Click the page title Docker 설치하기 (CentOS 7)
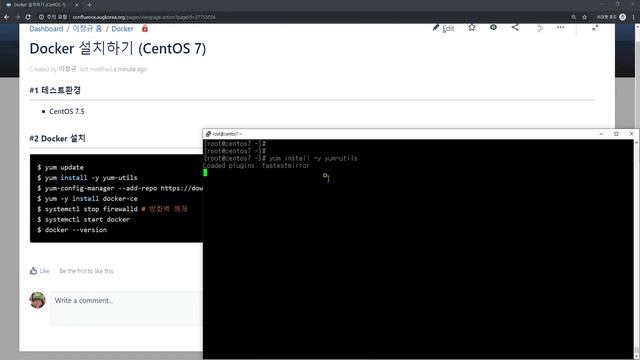 118,48
